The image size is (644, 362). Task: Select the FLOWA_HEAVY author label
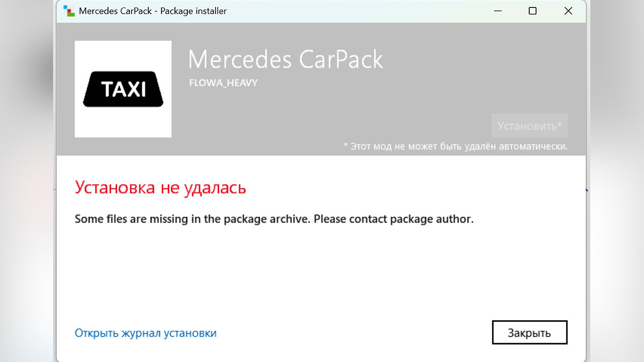coord(223,83)
